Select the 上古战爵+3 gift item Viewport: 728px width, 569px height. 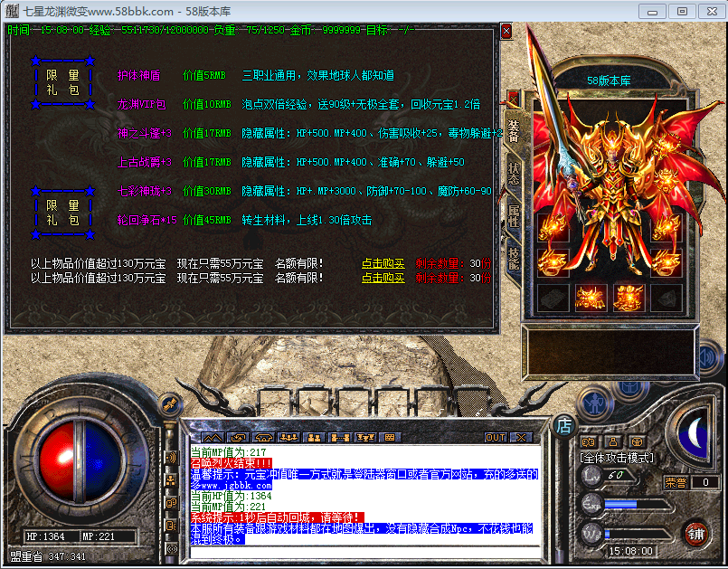(144, 162)
